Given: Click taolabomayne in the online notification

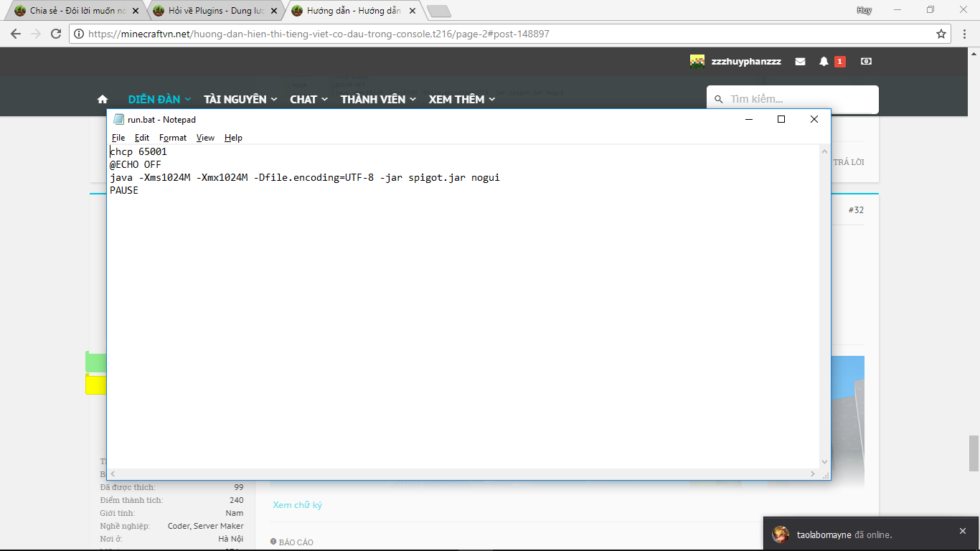Looking at the screenshot, I should pos(824,534).
